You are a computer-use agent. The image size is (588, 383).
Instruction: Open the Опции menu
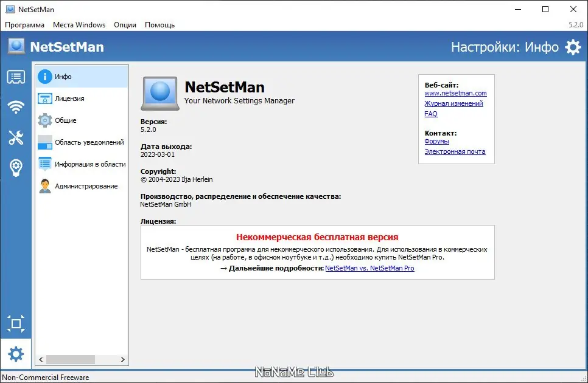(125, 25)
